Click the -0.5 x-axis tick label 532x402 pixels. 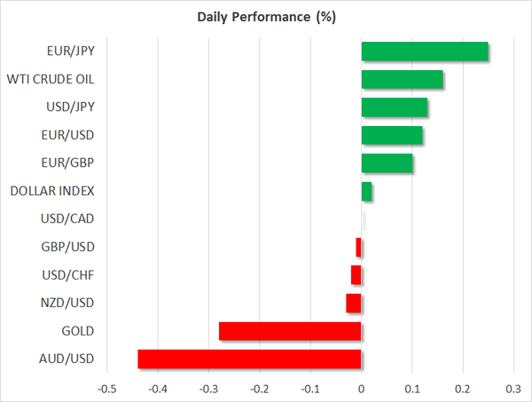pyautogui.click(x=106, y=389)
